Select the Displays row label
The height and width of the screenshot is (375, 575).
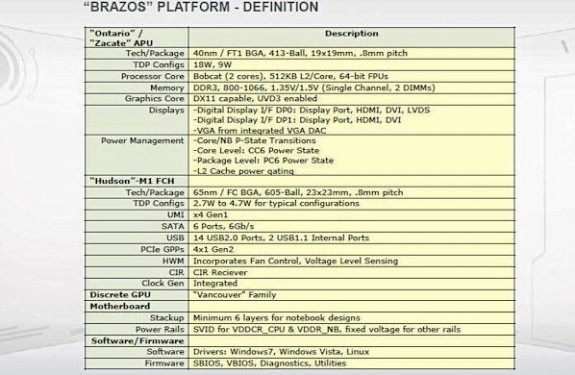[166, 110]
